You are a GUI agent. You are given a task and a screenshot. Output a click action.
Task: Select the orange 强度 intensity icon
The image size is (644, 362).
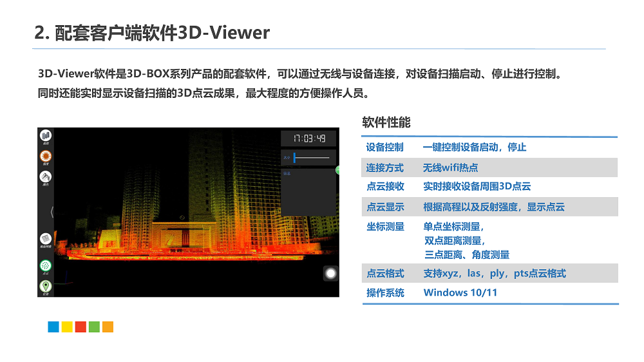(46, 156)
